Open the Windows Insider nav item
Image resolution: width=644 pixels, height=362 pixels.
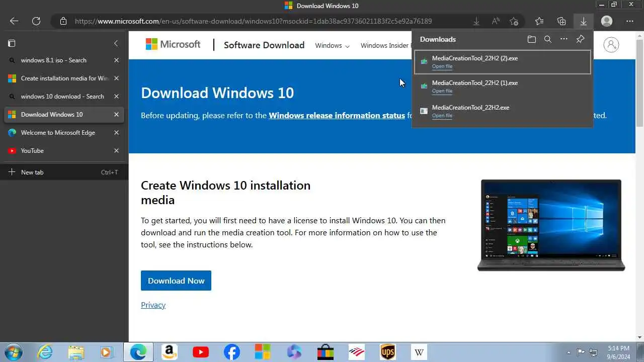pyautogui.click(x=386, y=45)
